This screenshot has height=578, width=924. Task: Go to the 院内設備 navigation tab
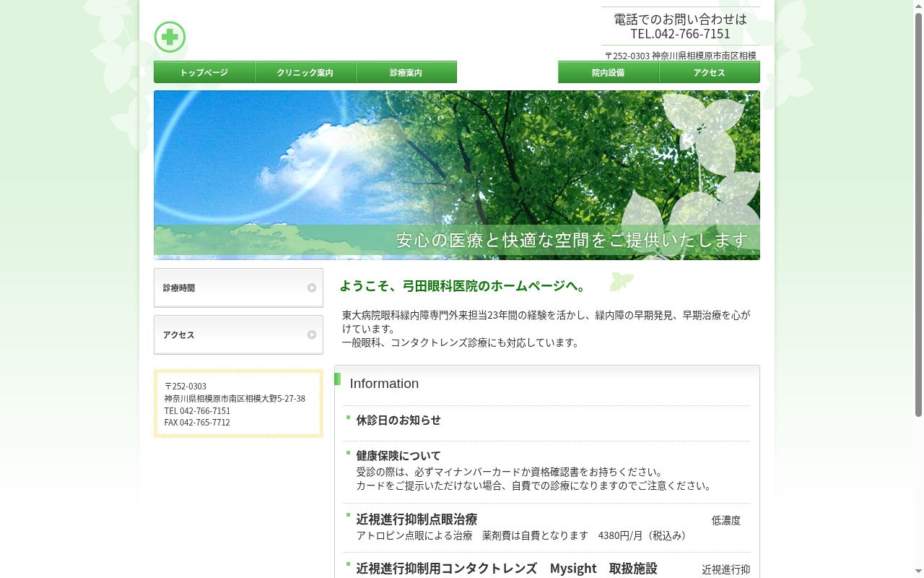point(609,72)
